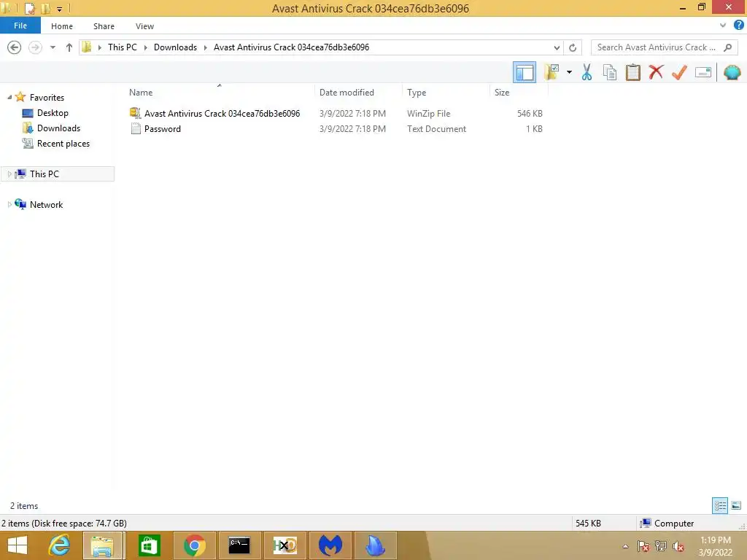
Task: Open Help with the question mark icon
Action: [x=738, y=26]
